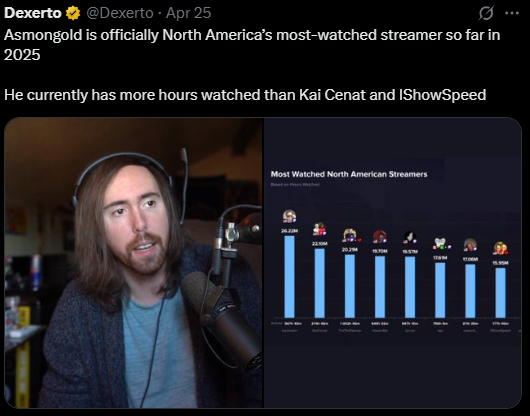This screenshot has height=416, width=530.
Task: Click the avatar above the 15.95M bar
Action: click(x=500, y=248)
